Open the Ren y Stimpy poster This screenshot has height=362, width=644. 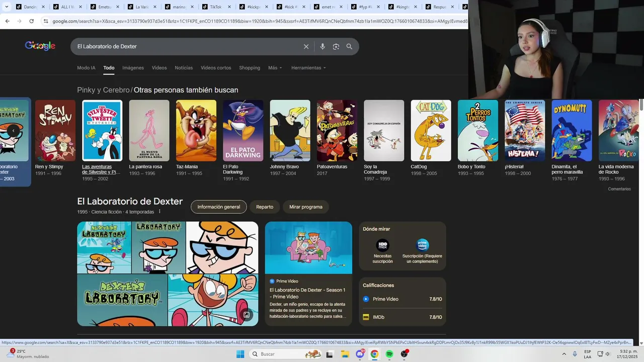point(55,131)
